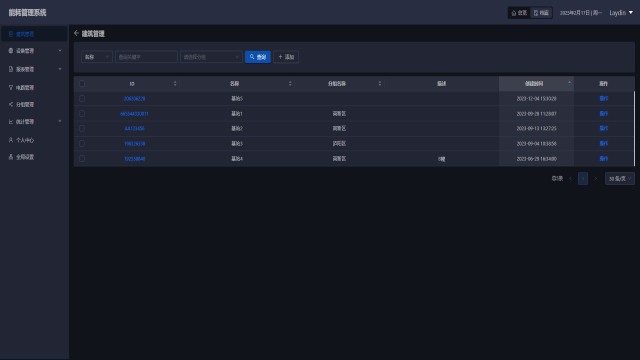
Task: Sort table by the ID column arrows
Action: click(175, 83)
